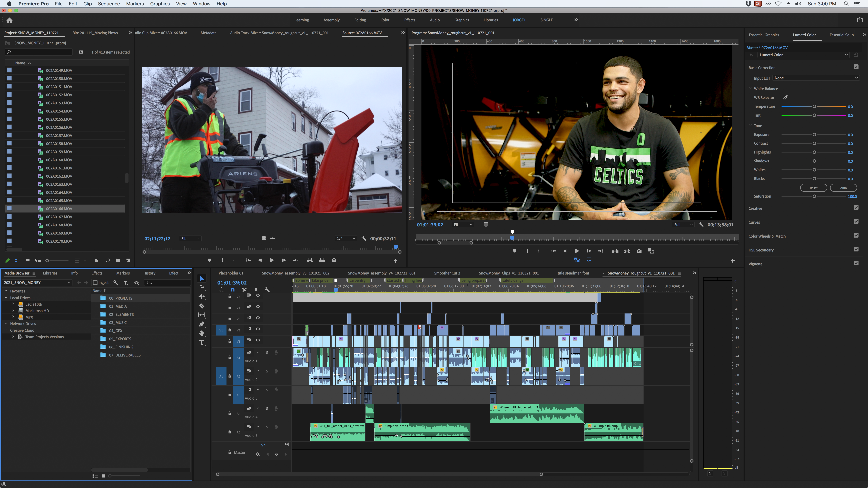Toggle Basic Correction checkbox

(856, 67)
